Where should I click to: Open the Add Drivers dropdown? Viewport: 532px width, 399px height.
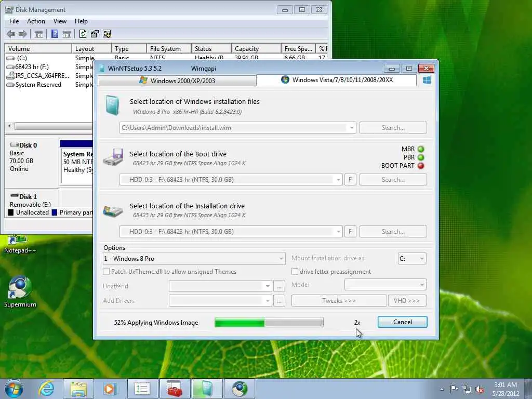(268, 301)
